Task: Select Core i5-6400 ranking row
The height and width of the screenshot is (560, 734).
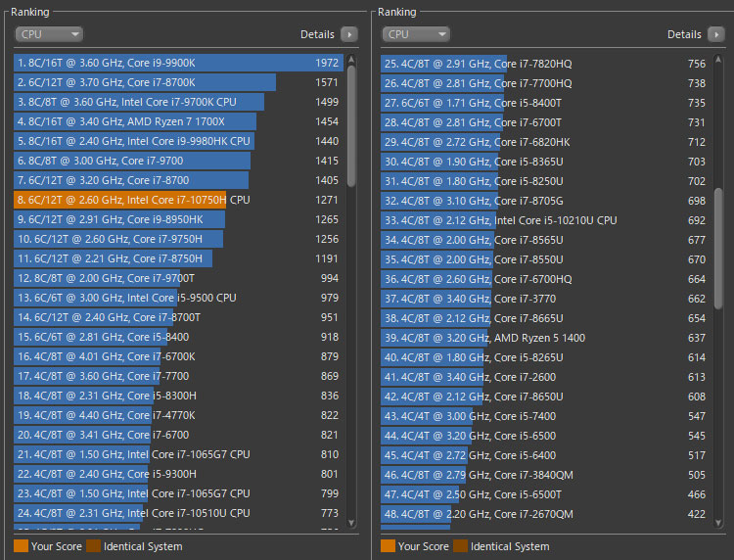Action: click(546, 455)
